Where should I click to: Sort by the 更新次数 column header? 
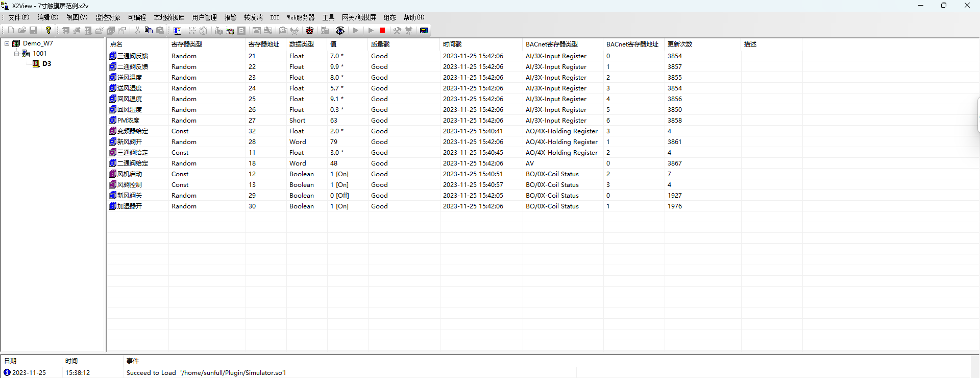pyautogui.click(x=680, y=44)
